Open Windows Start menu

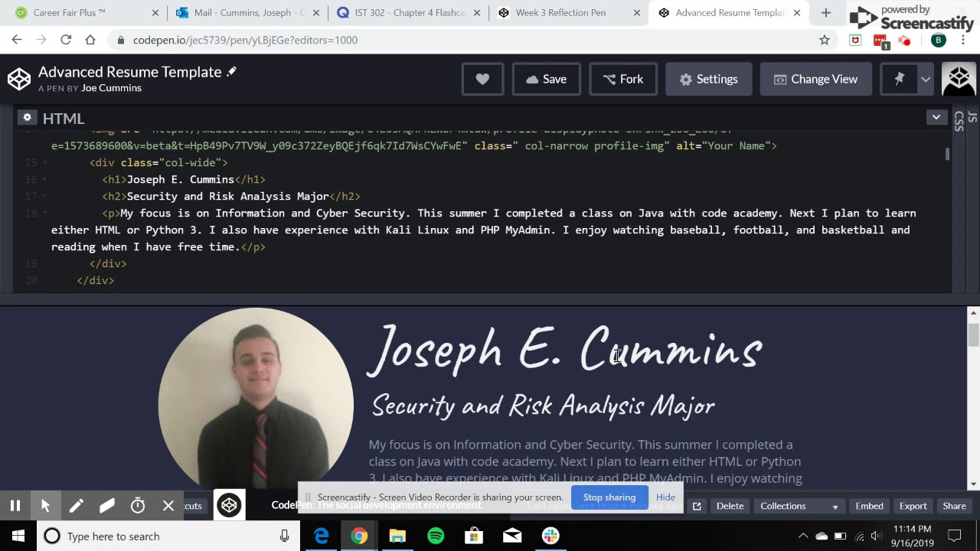pos(18,536)
